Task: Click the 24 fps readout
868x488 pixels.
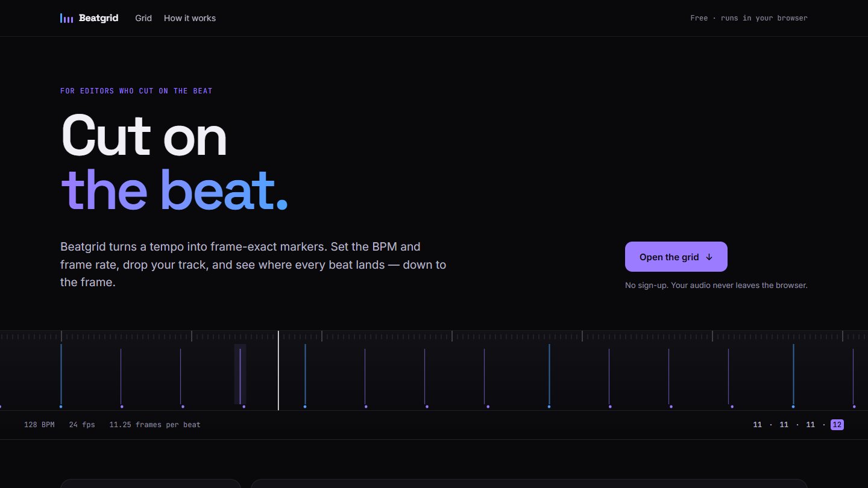Action: tap(82, 425)
